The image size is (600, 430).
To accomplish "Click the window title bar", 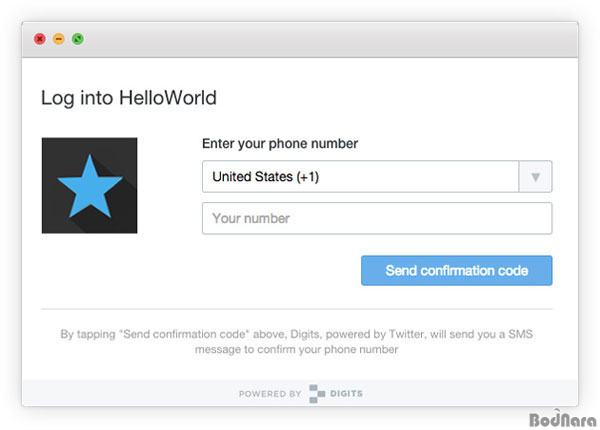I will point(300,40).
